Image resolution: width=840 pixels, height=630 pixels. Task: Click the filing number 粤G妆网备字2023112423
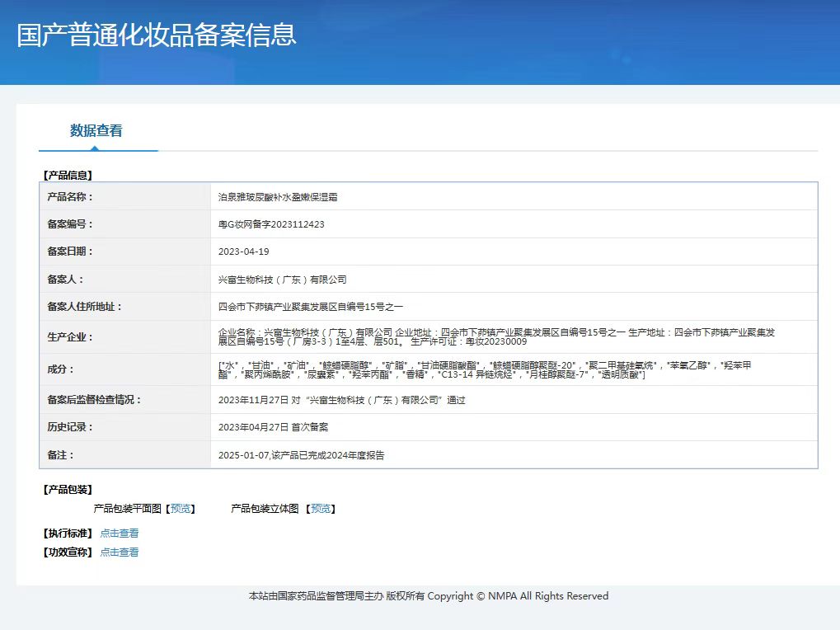click(271, 224)
